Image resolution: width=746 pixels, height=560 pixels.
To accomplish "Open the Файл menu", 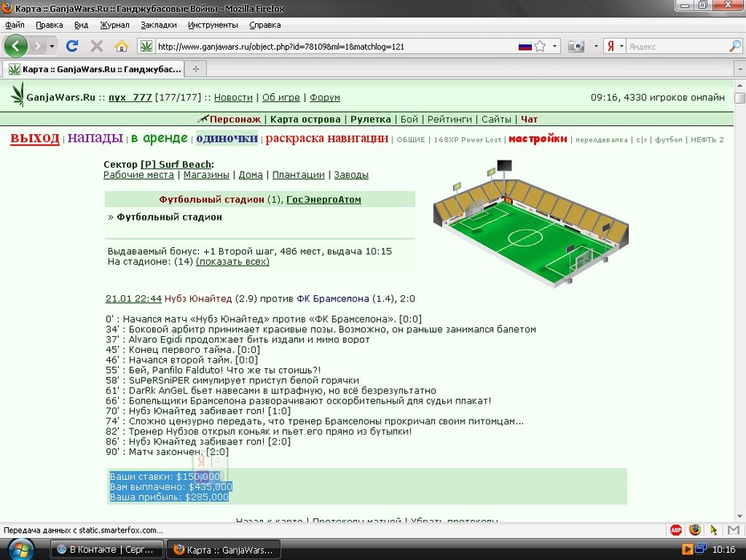I will coord(14,25).
